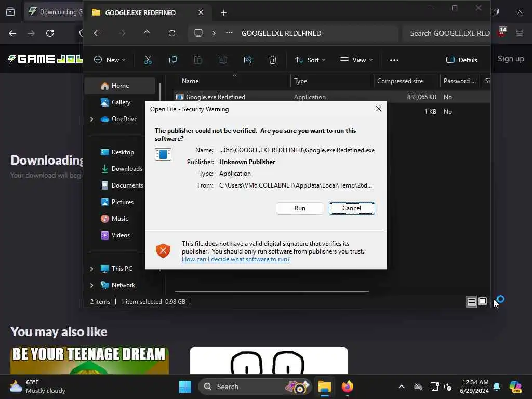Open the Windows Start menu
The width and height of the screenshot is (532, 399).
coord(185,387)
